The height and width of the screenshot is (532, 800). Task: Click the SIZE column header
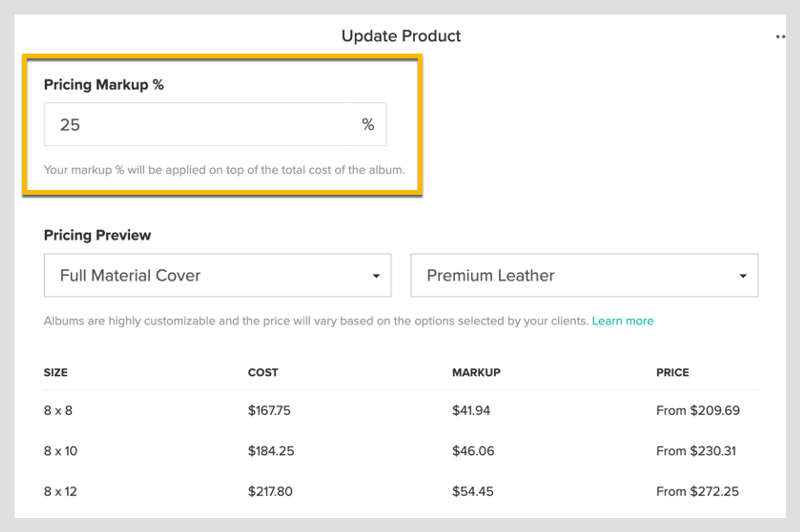click(56, 372)
